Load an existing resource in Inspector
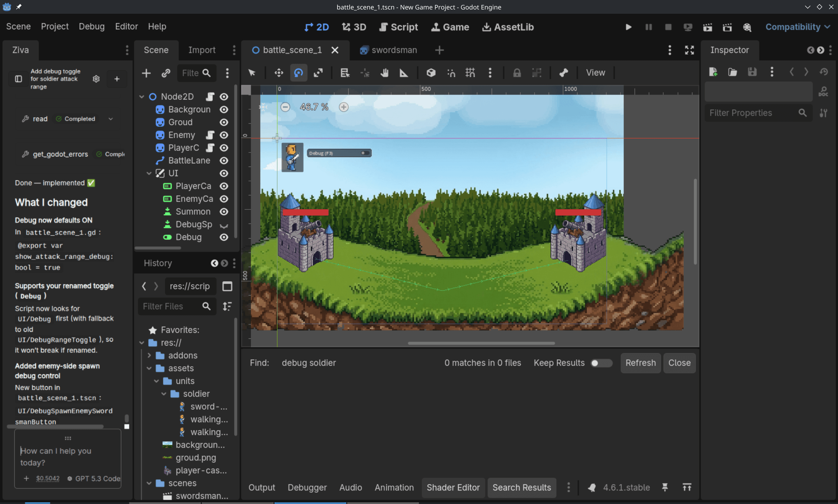Viewport: 838px width, 504px height. pos(733,72)
